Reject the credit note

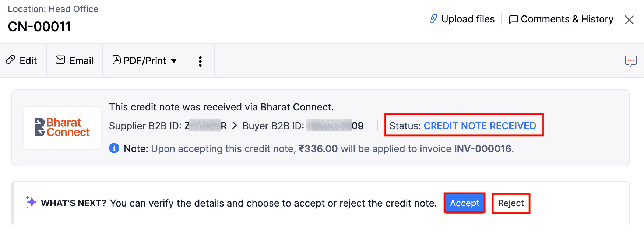click(x=511, y=203)
